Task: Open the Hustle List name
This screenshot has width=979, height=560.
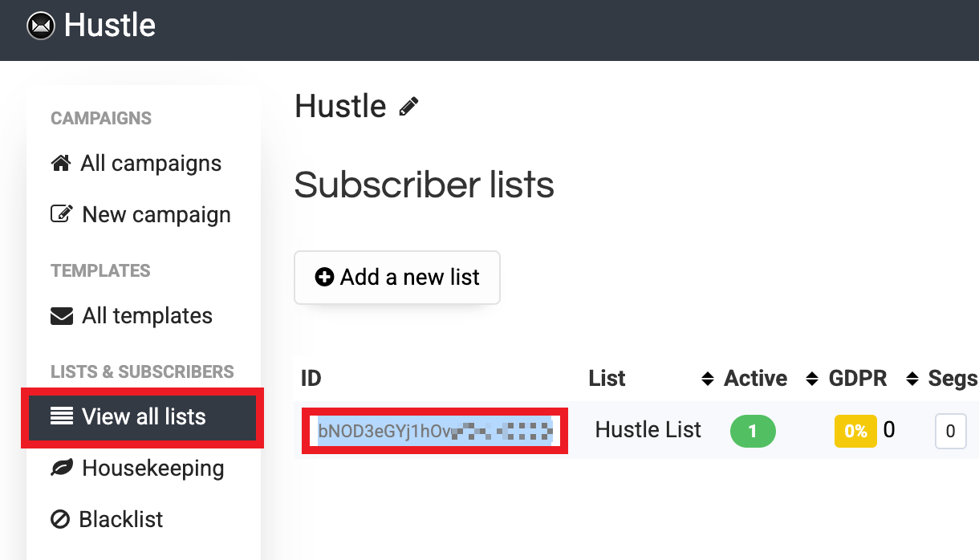Action: pos(648,430)
